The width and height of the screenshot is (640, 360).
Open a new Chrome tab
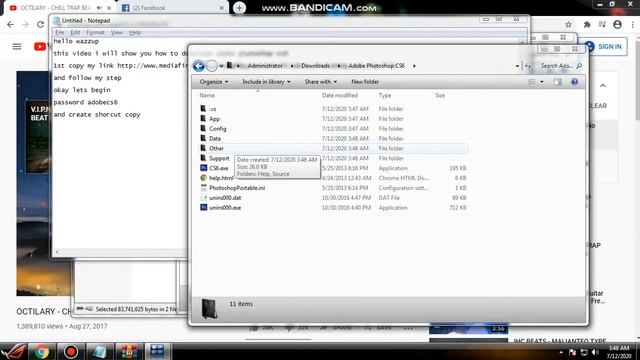click(239, 8)
